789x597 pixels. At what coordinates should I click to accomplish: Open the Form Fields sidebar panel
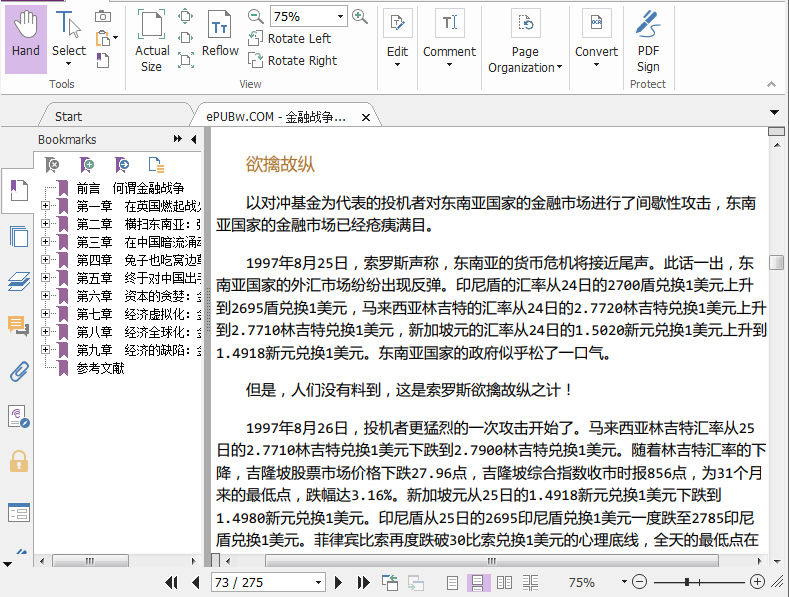click(x=19, y=513)
